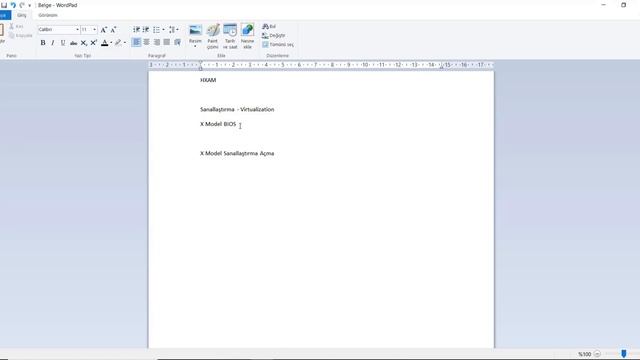This screenshot has height=360, width=640.
Task: Toggle strikethrough formatting
Action: [73, 42]
